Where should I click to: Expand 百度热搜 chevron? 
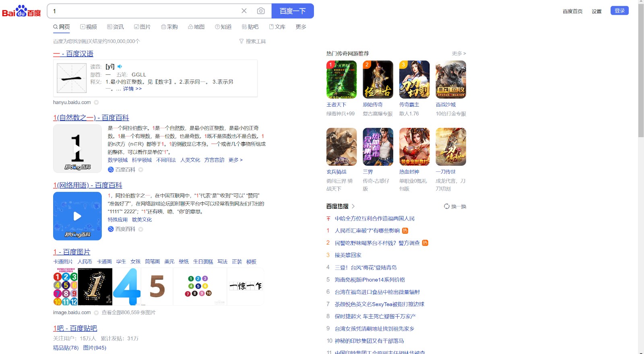(x=353, y=206)
